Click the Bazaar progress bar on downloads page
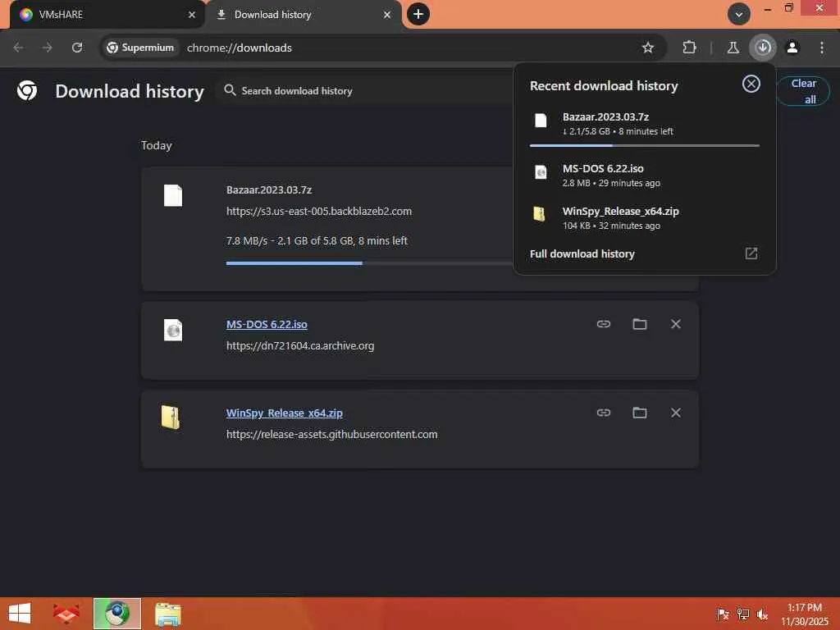 pyautogui.click(x=370, y=263)
